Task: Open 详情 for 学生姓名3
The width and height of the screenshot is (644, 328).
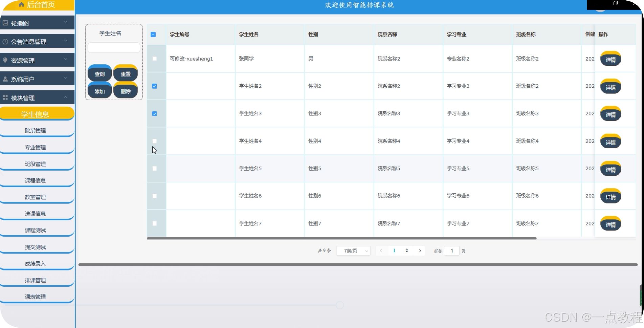Action: click(x=611, y=114)
